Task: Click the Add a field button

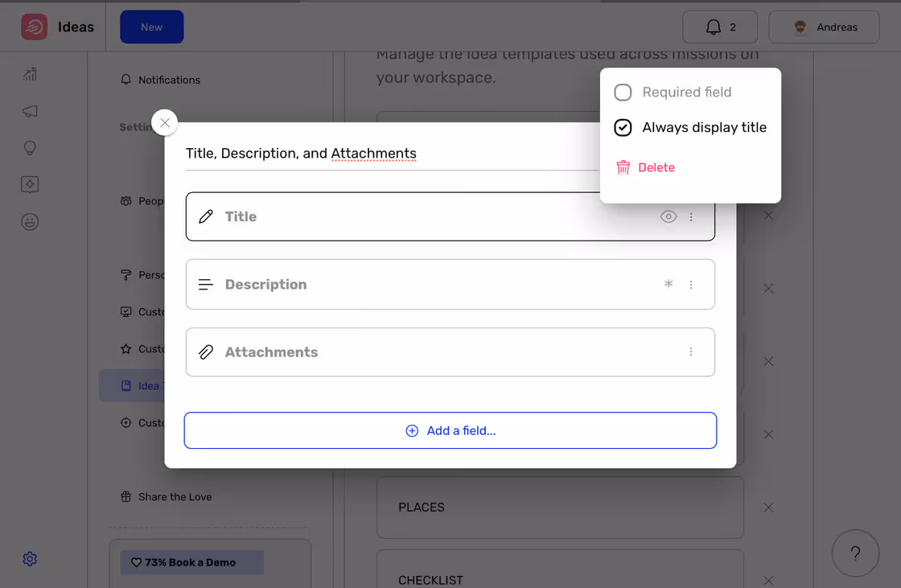Action: click(450, 430)
